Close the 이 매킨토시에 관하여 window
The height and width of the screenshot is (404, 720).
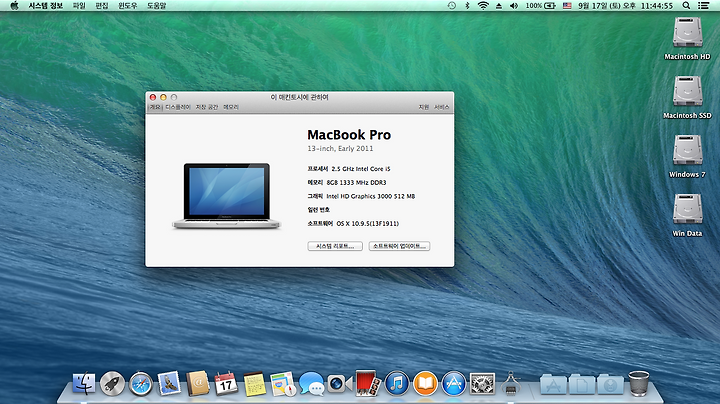[153, 97]
